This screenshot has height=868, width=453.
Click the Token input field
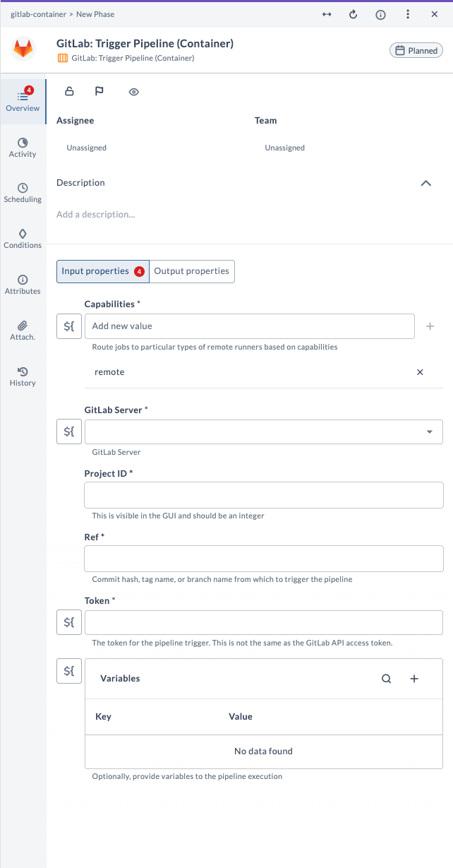[264, 622]
